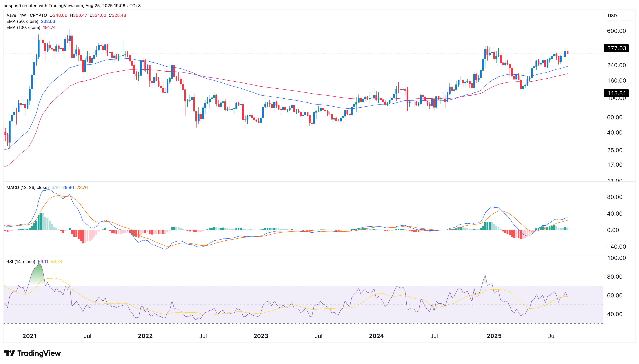The height and width of the screenshot is (364, 639).
Task: Click the 2025 label on the time axis
Action: tap(494, 336)
